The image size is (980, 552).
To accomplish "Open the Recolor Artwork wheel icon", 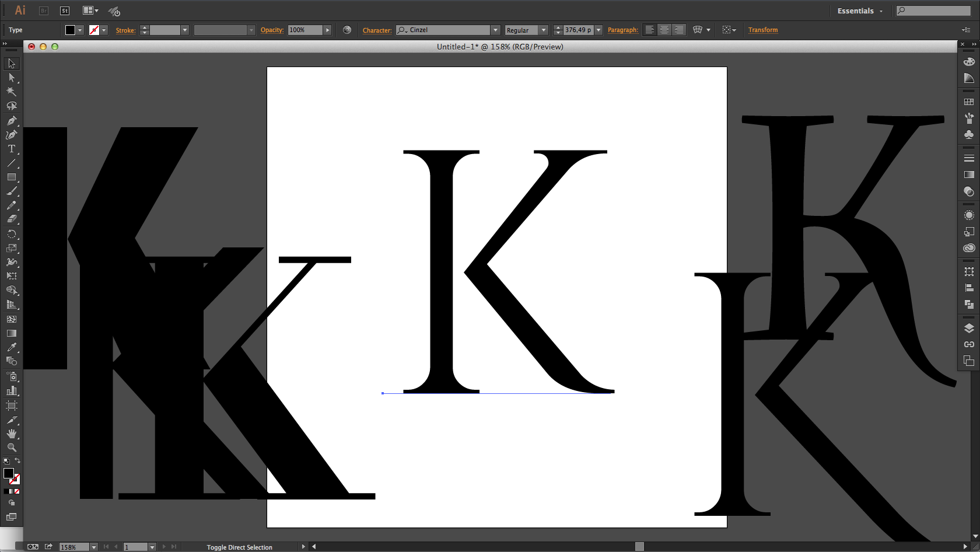I will click(347, 30).
